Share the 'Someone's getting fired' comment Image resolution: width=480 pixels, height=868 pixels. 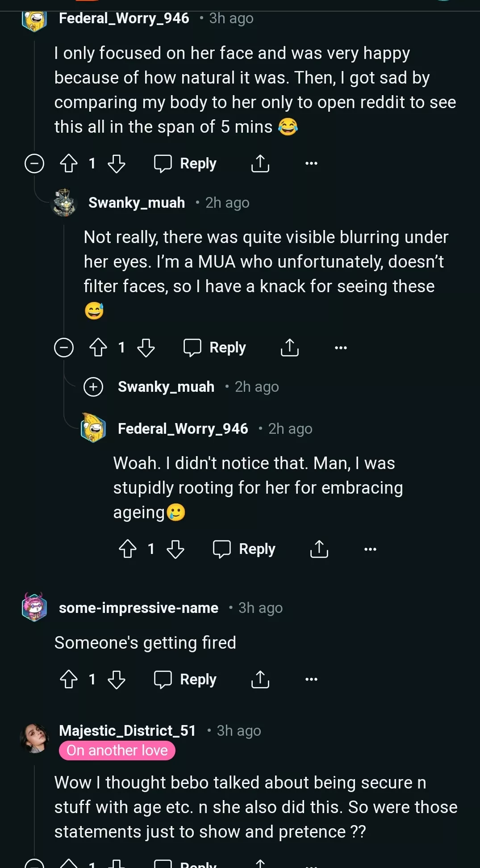260,679
